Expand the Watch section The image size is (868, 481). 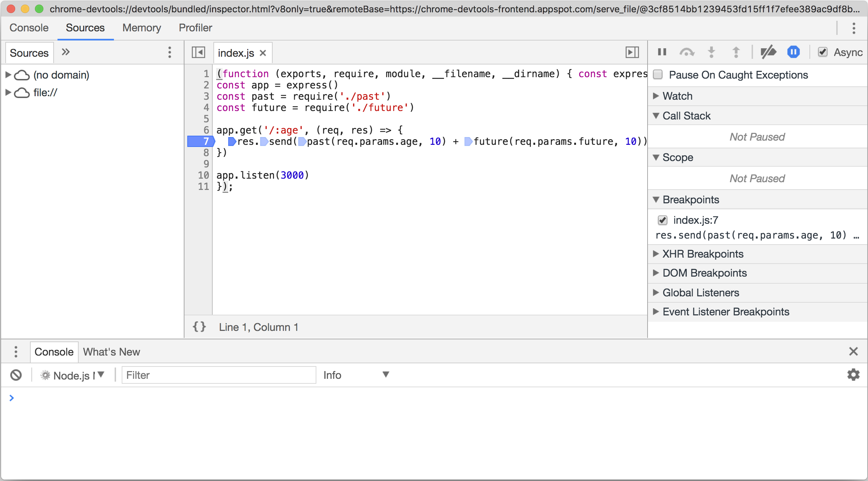pyautogui.click(x=656, y=96)
